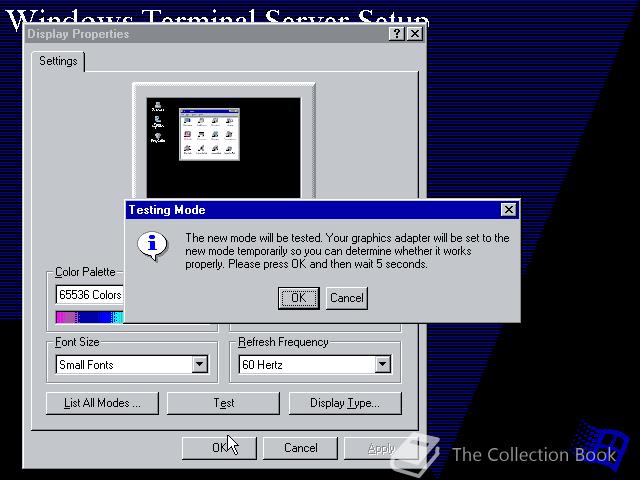Click the Color Palette group label
Image resolution: width=640 pixels, height=480 pixels.
click(x=85, y=272)
